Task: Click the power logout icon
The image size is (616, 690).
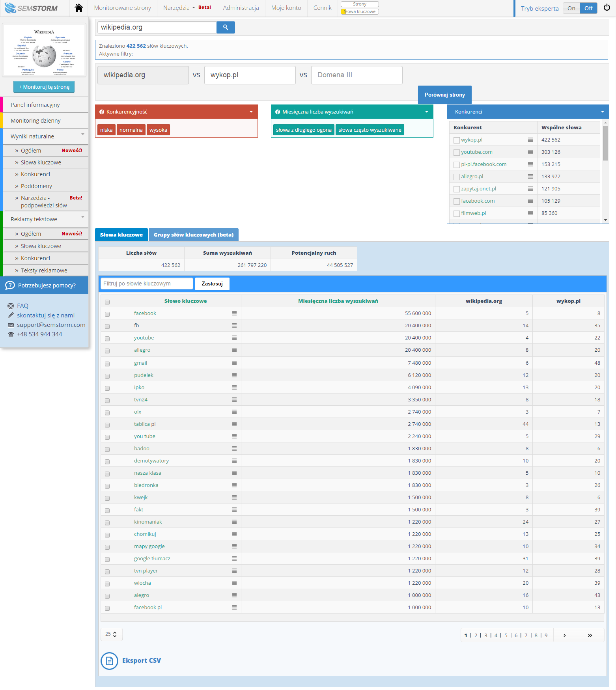Action: 607,7
